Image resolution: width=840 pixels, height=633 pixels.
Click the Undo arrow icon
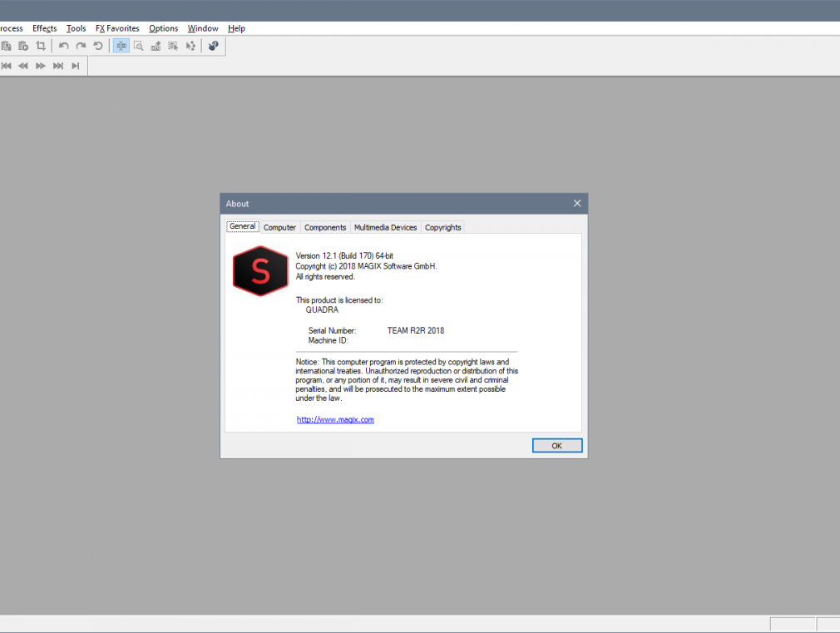[64, 46]
